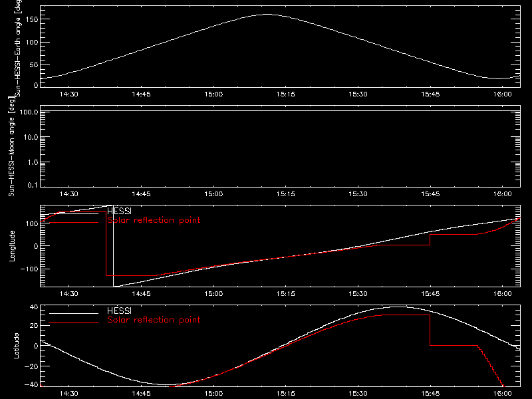This screenshot has width=532, height=399.
Task: Select HESSI legend label in Latitude plot
Action: [x=119, y=311]
